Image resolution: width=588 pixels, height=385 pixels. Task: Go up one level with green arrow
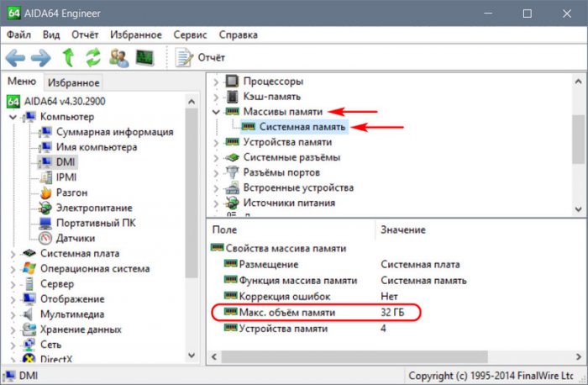(68, 57)
